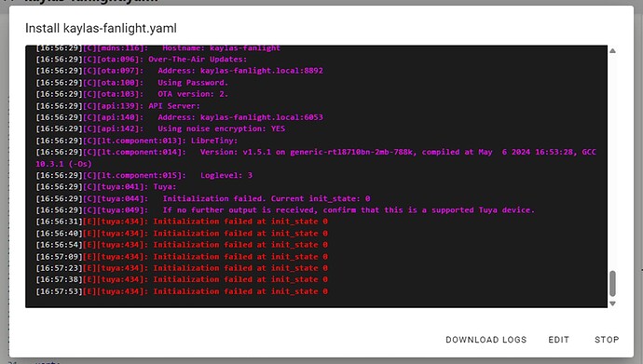Select the 'Over-The-Air Updates' log line
Viewport: 643px width, 364px height.
coord(142,59)
